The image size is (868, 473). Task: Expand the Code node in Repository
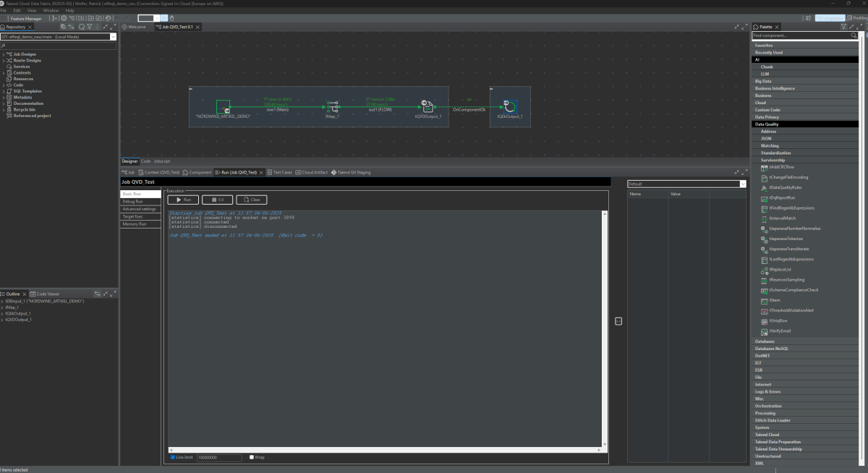tap(4, 85)
